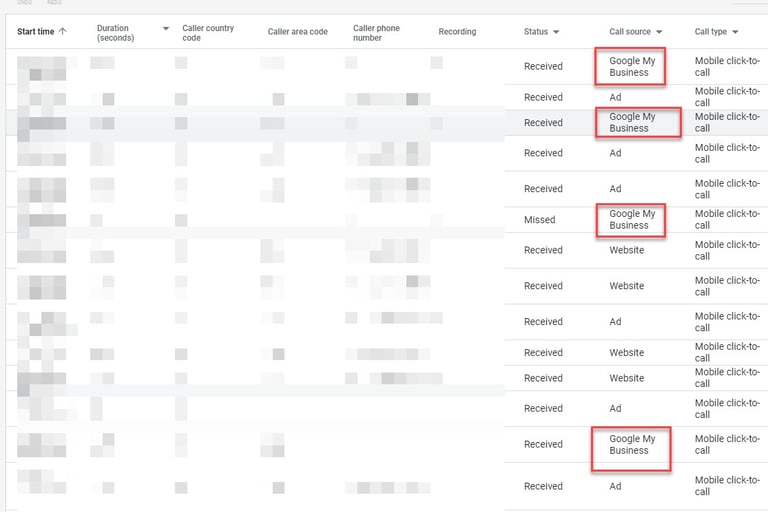Select the Ad source in the last table row

(x=615, y=486)
